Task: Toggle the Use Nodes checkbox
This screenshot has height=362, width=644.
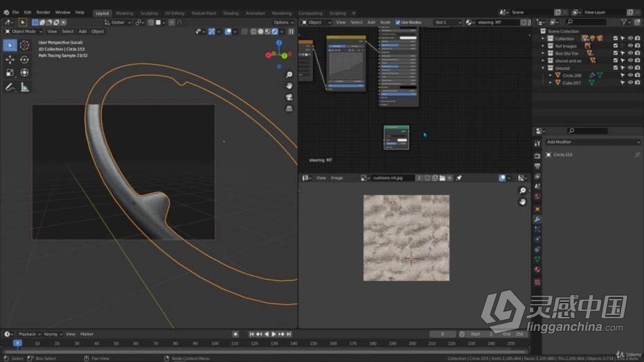Action: pos(397,23)
